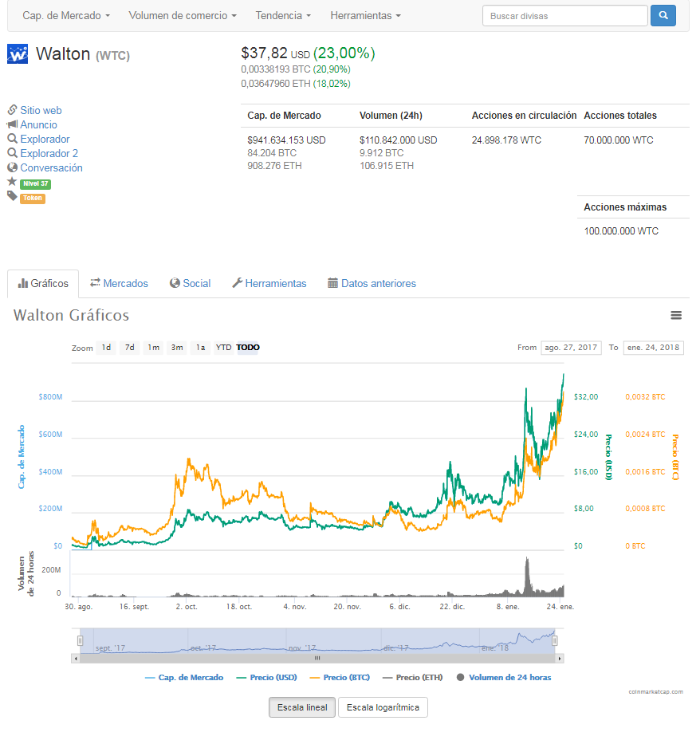Click the right handle of the navigator range
Image resolution: width=700 pixels, height=740 pixels.
tap(555, 640)
